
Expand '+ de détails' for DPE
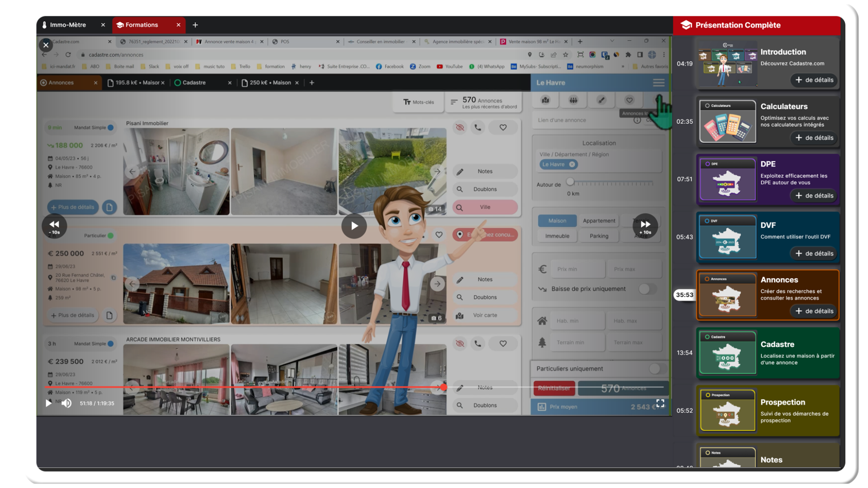point(814,196)
